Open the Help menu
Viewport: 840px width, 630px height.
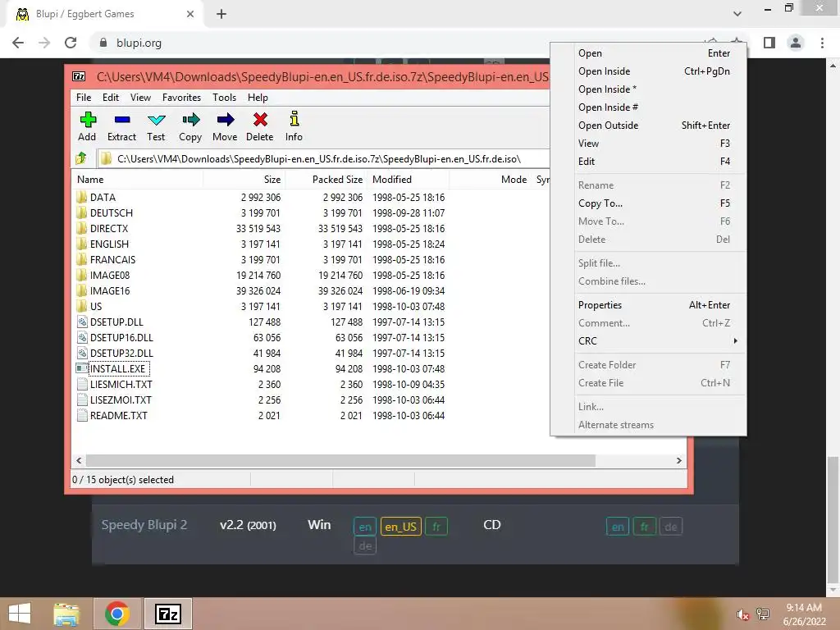point(258,98)
